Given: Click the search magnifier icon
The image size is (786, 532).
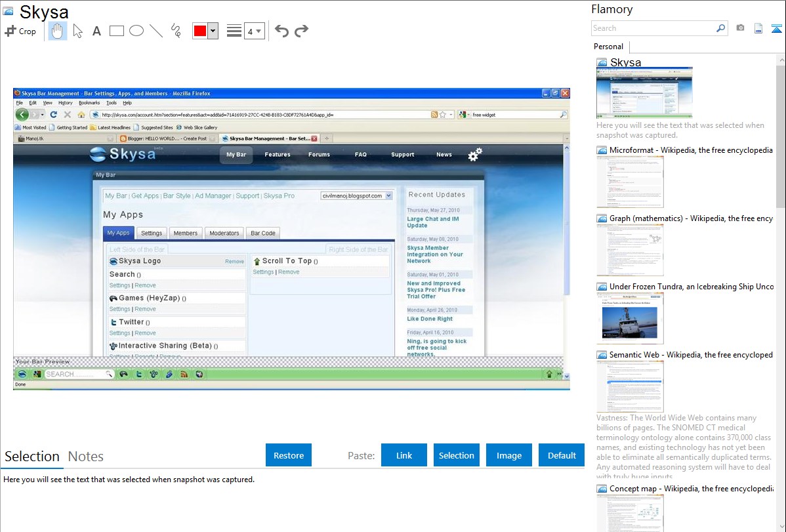Looking at the screenshot, I should (721, 28).
